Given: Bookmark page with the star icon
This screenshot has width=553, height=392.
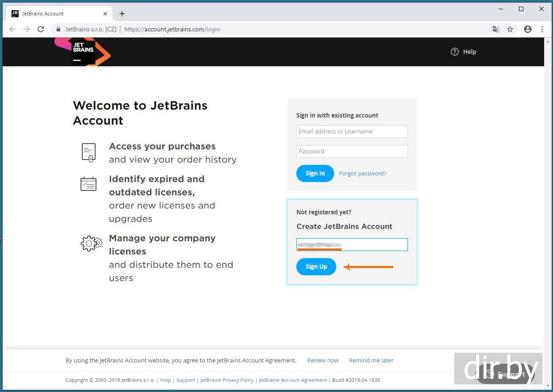Looking at the screenshot, I should 510,29.
